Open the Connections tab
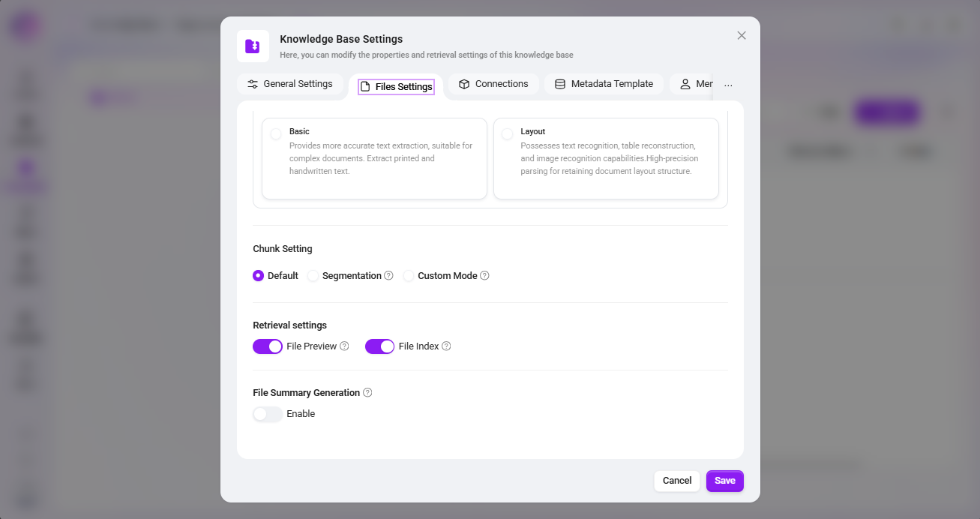This screenshot has width=980, height=519. pos(493,84)
